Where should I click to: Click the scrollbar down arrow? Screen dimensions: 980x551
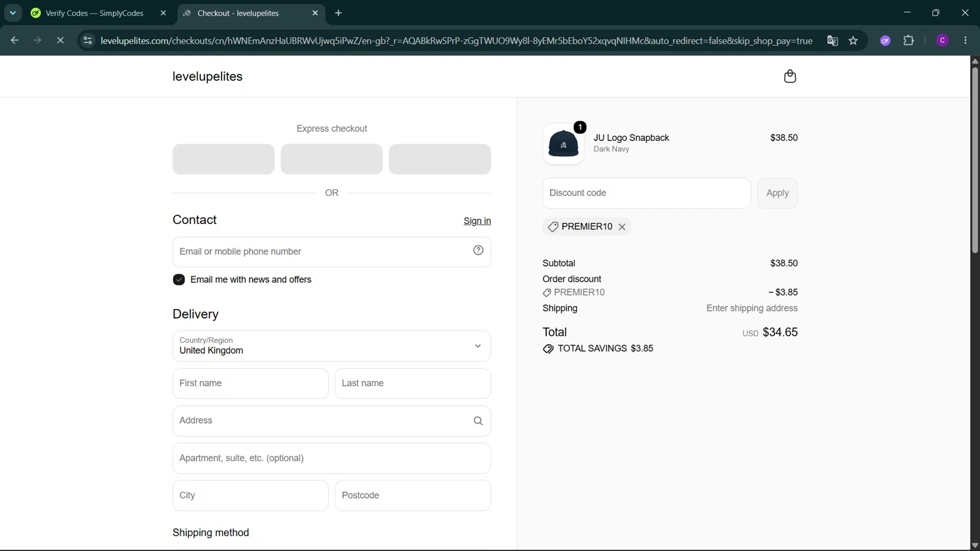975,545
